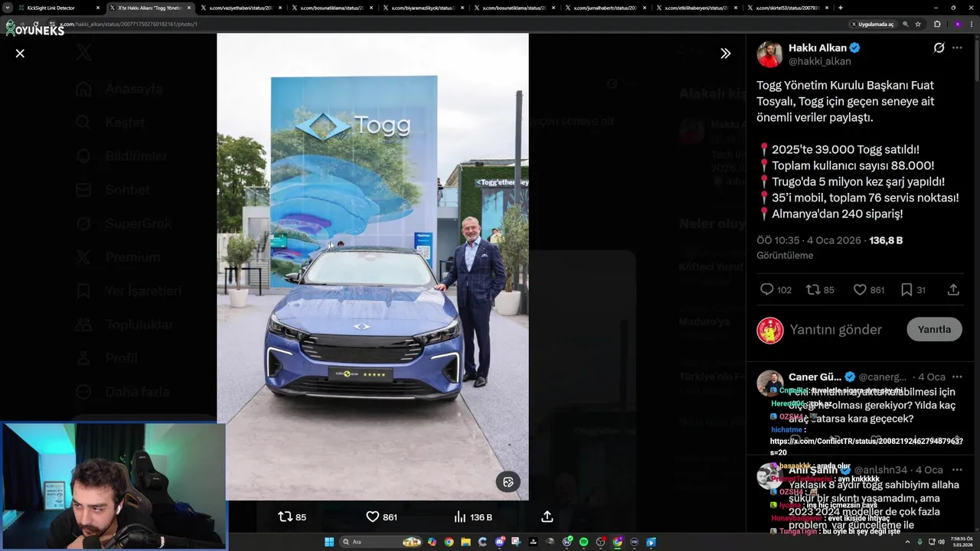
Task: Open the browser three-dot menu
Action: coord(971,24)
